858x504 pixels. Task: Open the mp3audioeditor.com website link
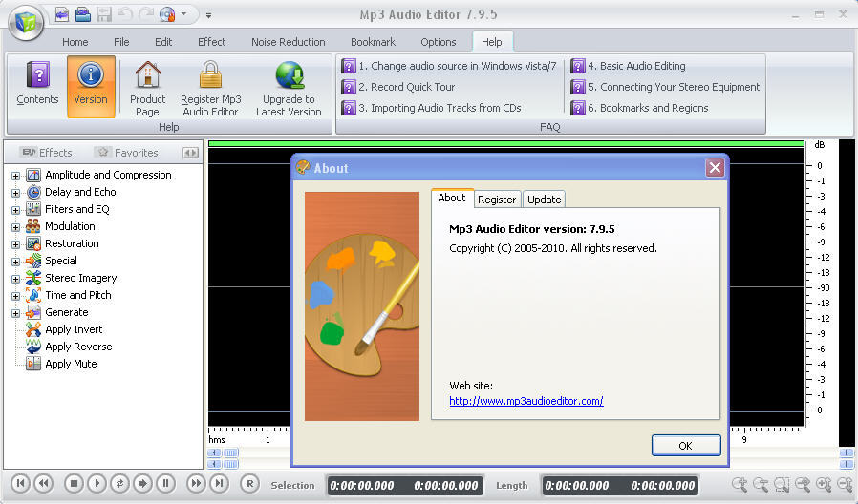tap(526, 401)
